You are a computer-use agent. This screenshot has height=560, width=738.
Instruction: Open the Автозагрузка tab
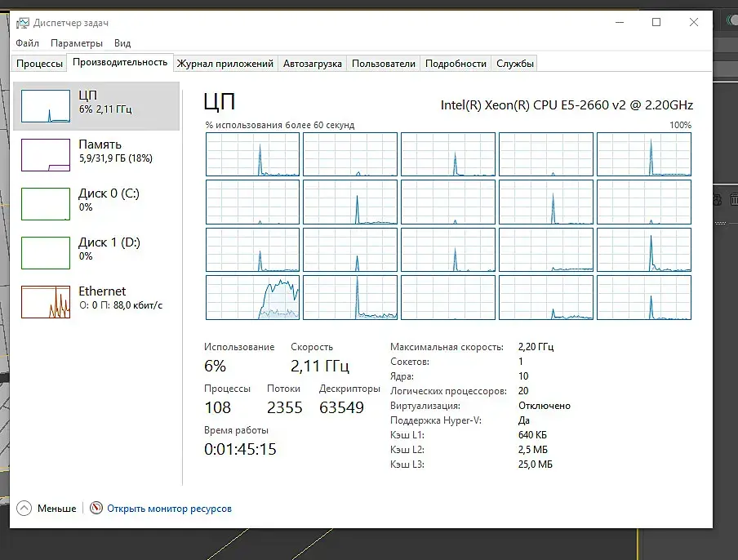(313, 64)
